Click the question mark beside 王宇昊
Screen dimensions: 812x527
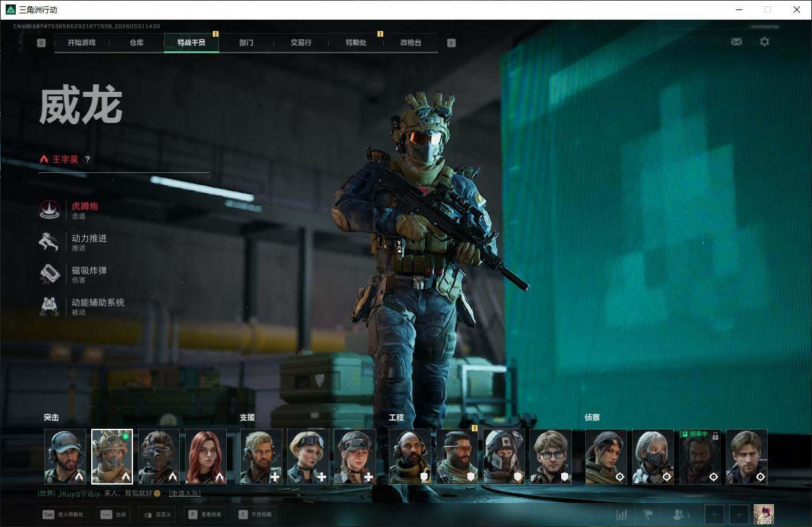pyautogui.click(x=87, y=160)
